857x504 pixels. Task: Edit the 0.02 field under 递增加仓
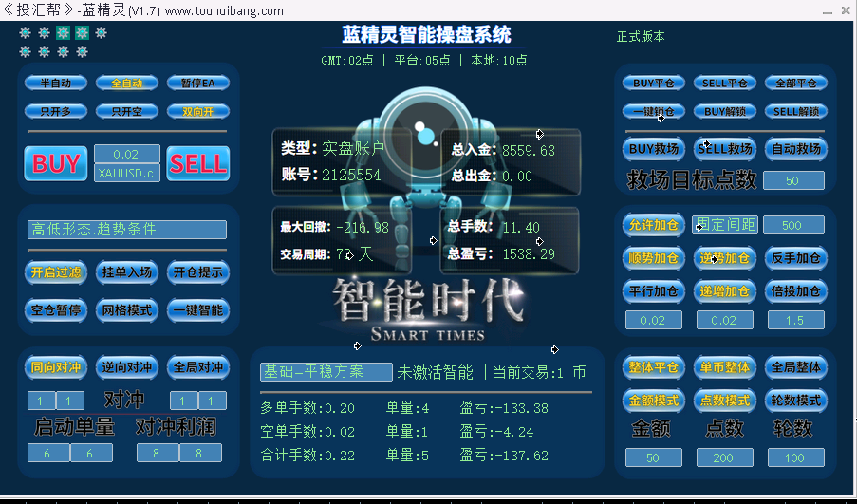coord(725,320)
